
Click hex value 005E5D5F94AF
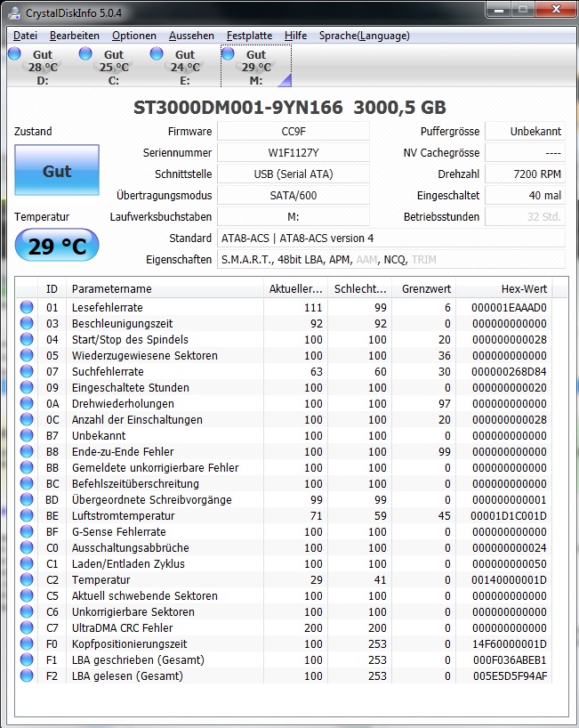[510, 676]
